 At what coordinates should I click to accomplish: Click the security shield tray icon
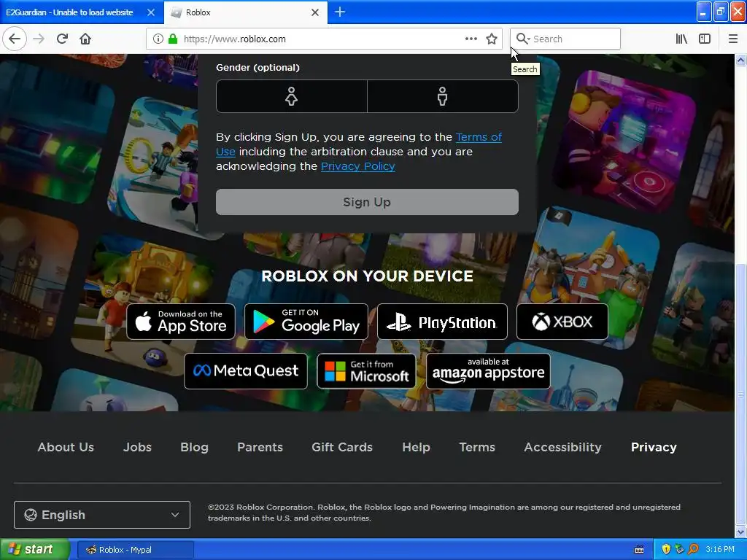(666, 550)
